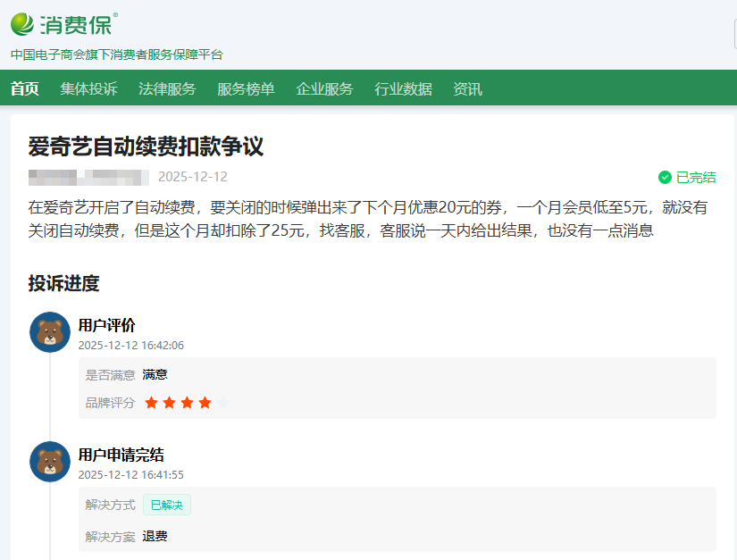Go to the 首页 tab

point(25,88)
